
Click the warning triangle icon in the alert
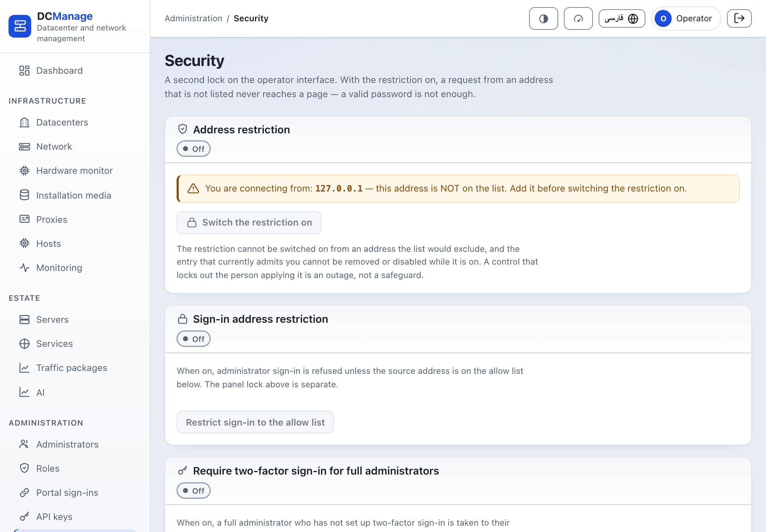[193, 189]
